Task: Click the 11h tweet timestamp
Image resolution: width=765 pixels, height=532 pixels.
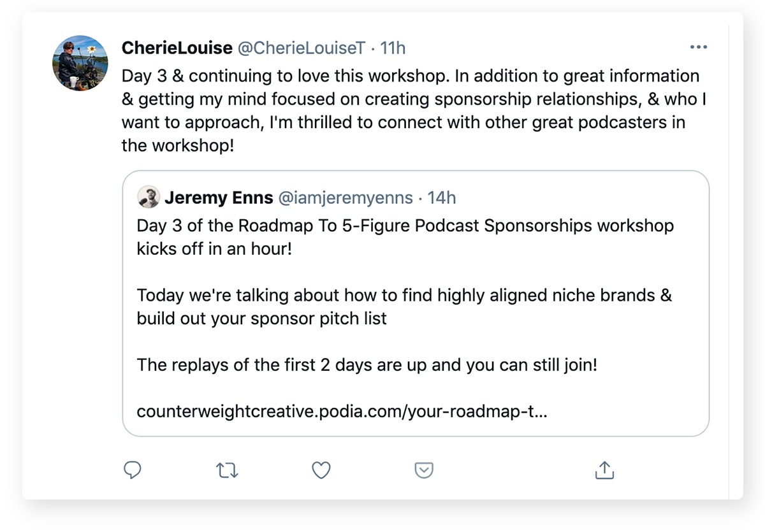Action: point(393,48)
